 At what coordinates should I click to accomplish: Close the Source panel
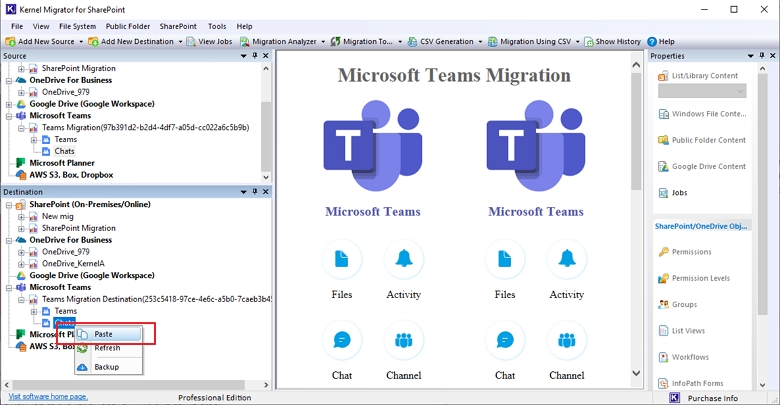(266, 56)
